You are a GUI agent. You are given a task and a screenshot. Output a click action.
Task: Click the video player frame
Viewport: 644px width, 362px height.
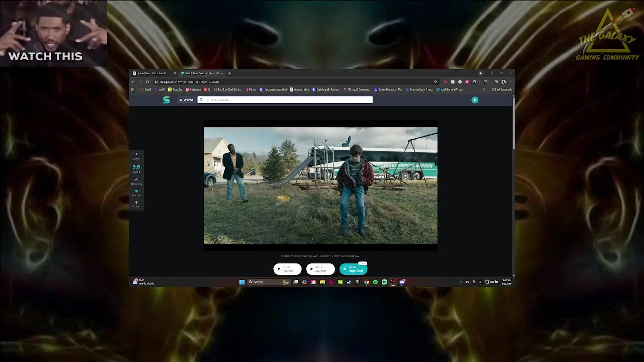pyautogui.click(x=320, y=185)
